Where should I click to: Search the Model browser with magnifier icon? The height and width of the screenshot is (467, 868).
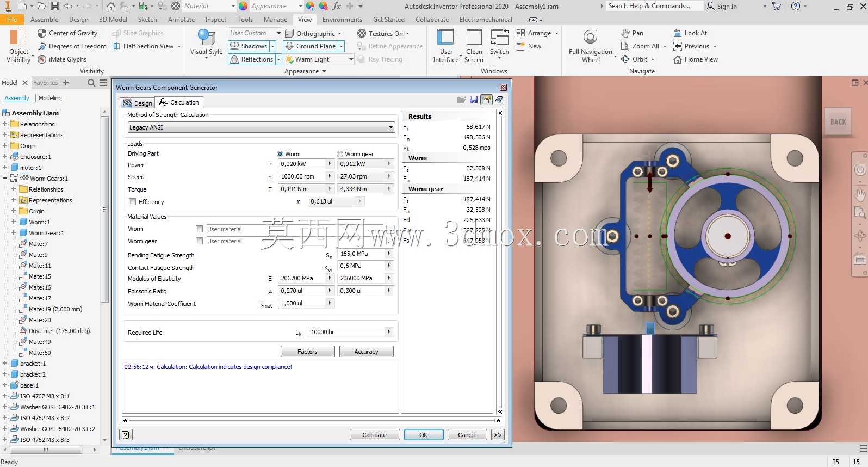91,83
